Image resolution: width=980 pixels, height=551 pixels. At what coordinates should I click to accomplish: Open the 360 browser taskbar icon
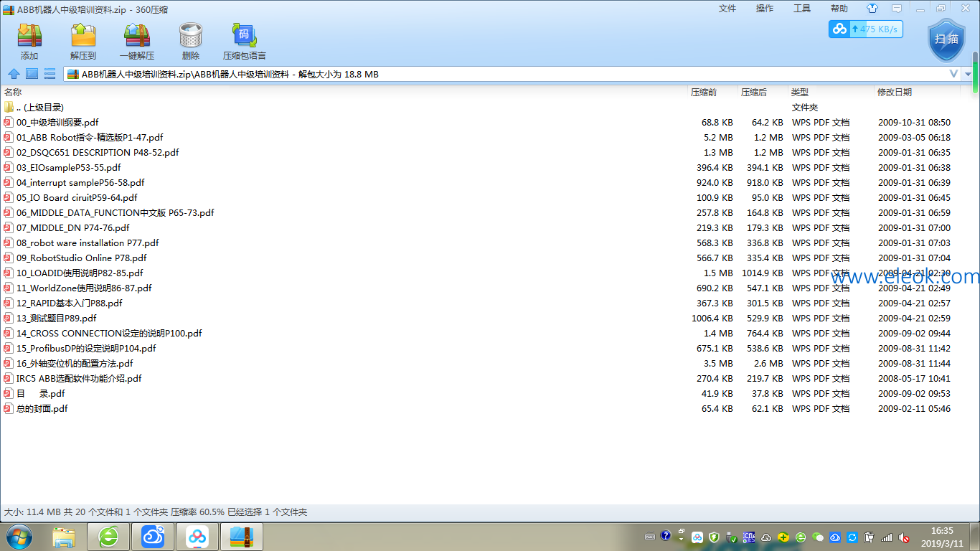[108, 537]
